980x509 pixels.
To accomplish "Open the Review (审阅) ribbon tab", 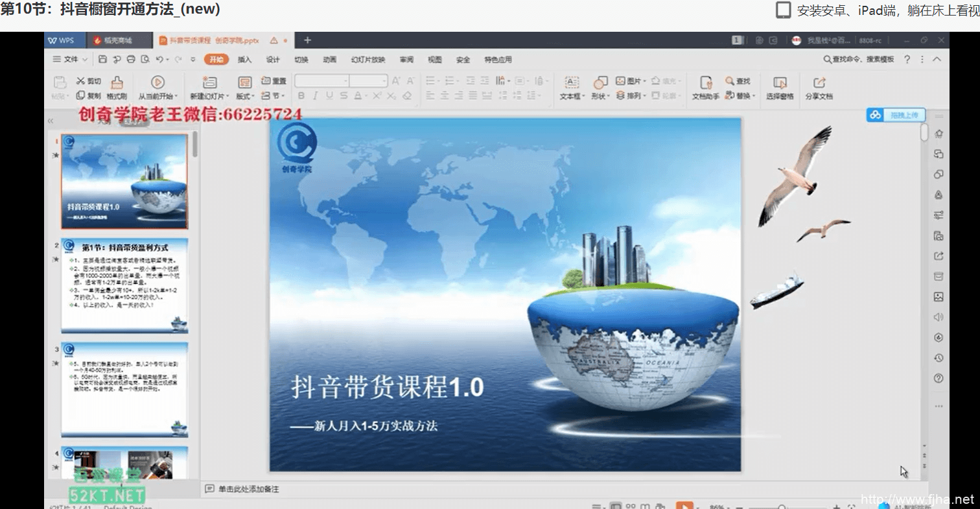I will (x=406, y=59).
